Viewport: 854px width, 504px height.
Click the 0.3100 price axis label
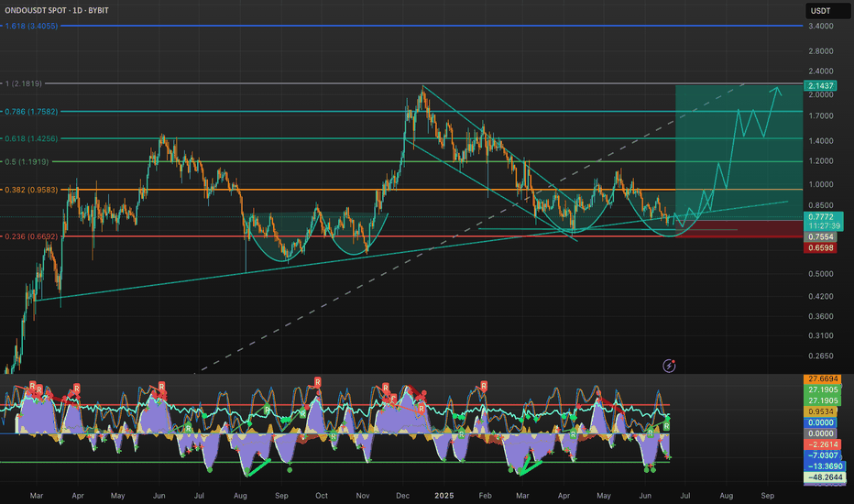coord(821,335)
